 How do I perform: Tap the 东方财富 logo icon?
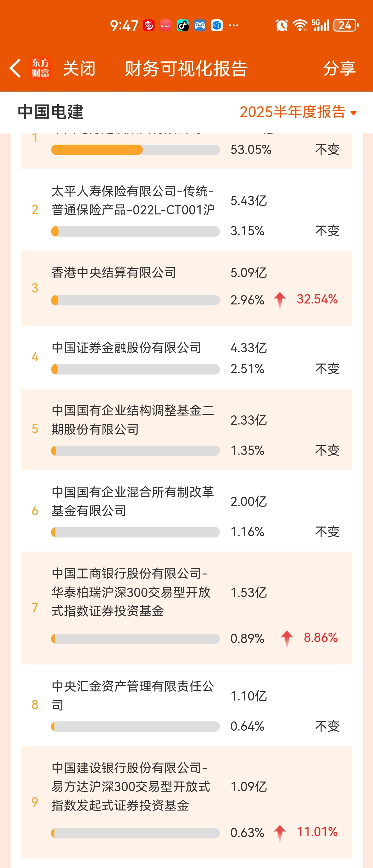click(41, 68)
